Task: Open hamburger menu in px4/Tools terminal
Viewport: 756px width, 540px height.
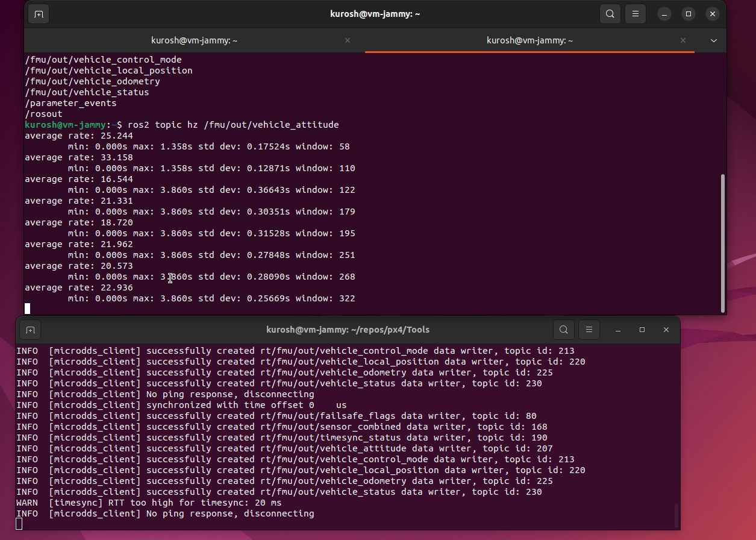Action: [x=589, y=330]
